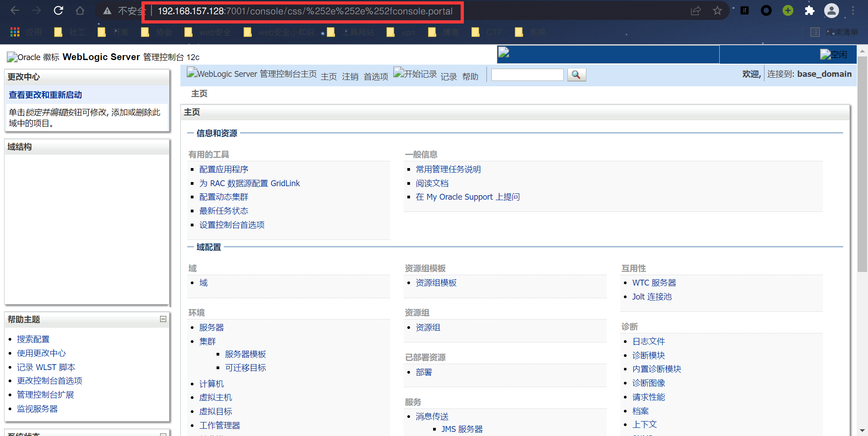Open 服务器模板 link
This screenshot has width=868, height=436.
(245, 354)
